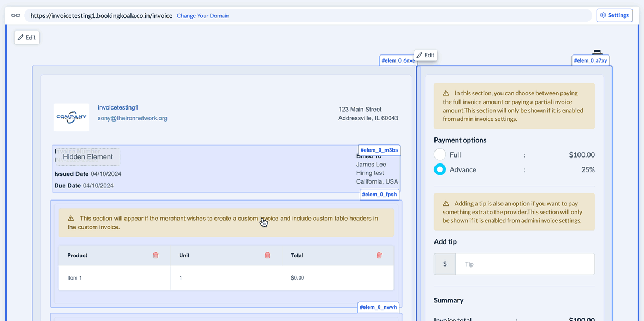Select the #elem_0_a7xy element tag
This screenshot has width=644, height=321.
590,60
